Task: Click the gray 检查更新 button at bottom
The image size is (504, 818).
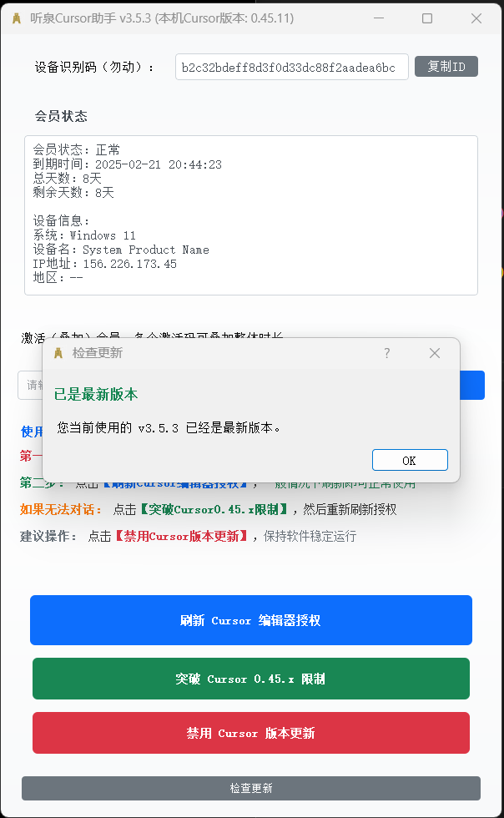Action: tap(251, 788)
